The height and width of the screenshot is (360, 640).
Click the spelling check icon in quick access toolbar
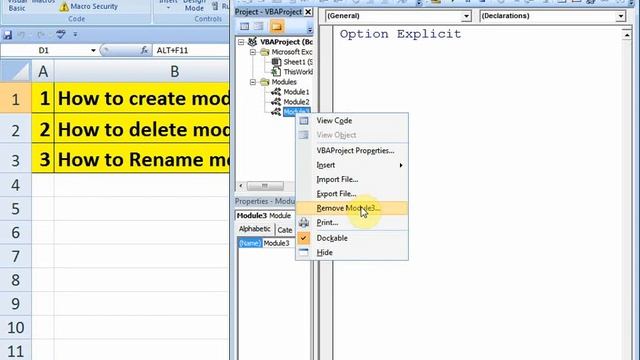(x=61, y=35)
